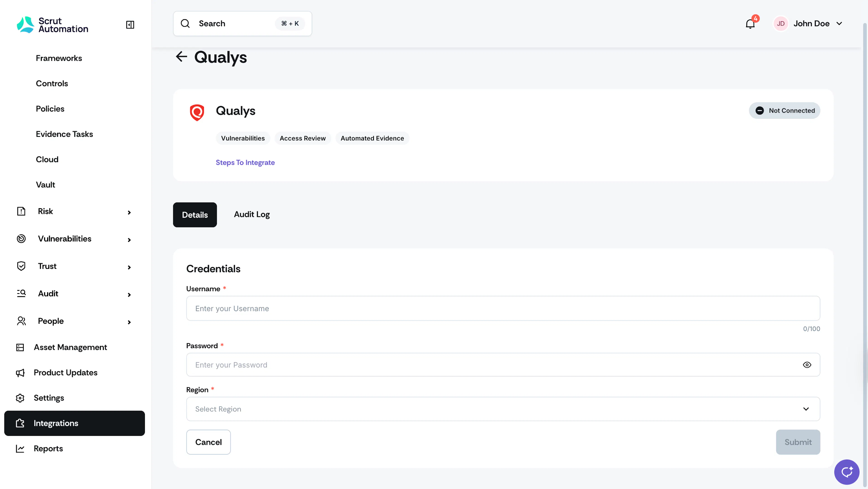Image resolution: width=868 pixels, height=489 pixels.
Task: Collapse the sidebar panel icon
Action: coord(130,25)
